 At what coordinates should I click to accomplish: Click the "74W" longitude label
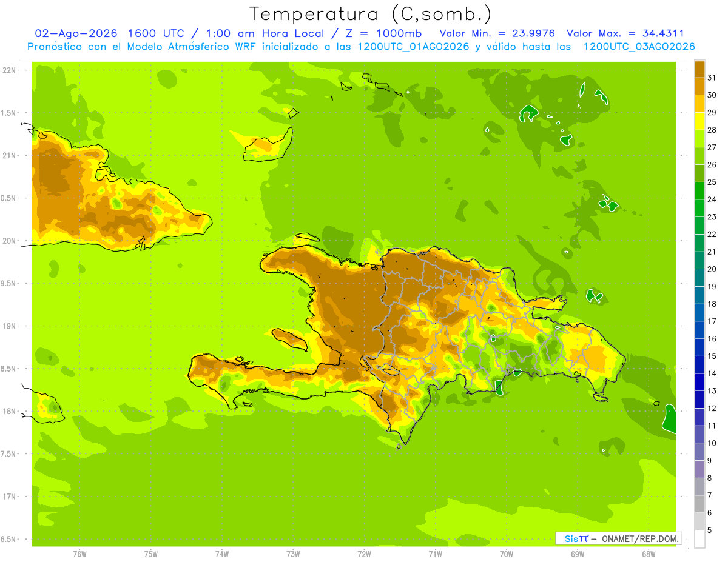221,554
